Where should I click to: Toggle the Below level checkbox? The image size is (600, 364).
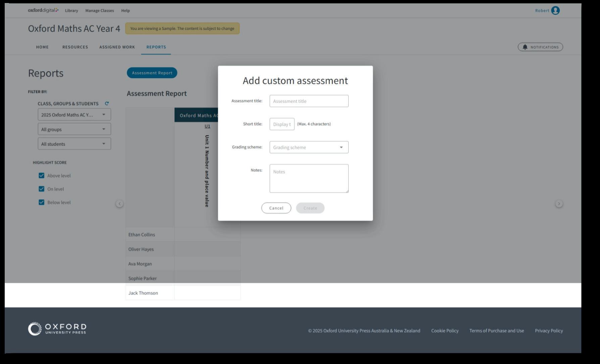[x=42, y=202]
